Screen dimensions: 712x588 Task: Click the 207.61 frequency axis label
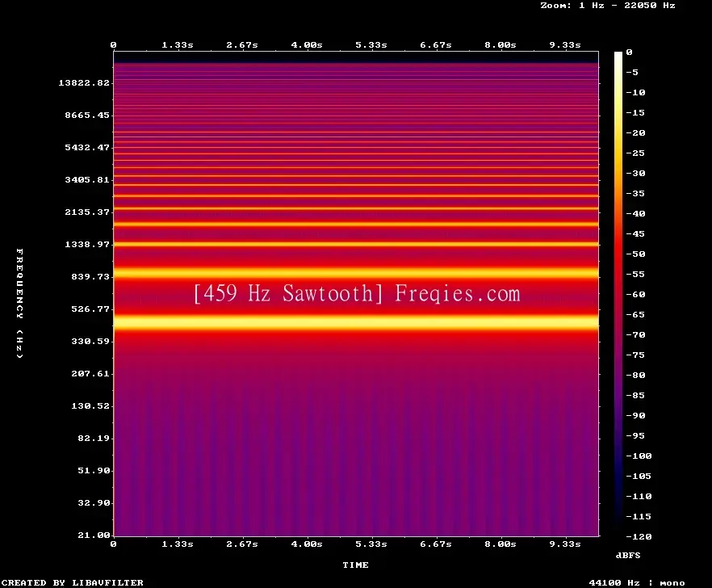click(x=90, y=373)
